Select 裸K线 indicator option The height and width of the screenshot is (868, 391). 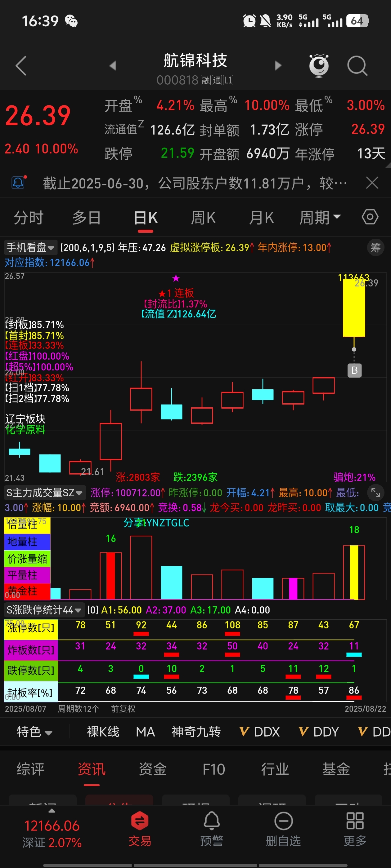tap(103, 732)
